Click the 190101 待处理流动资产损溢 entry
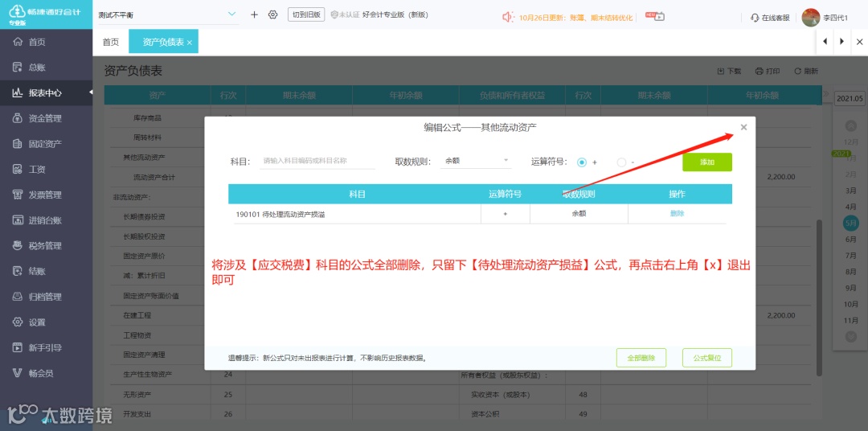 [x=280, y=215]
